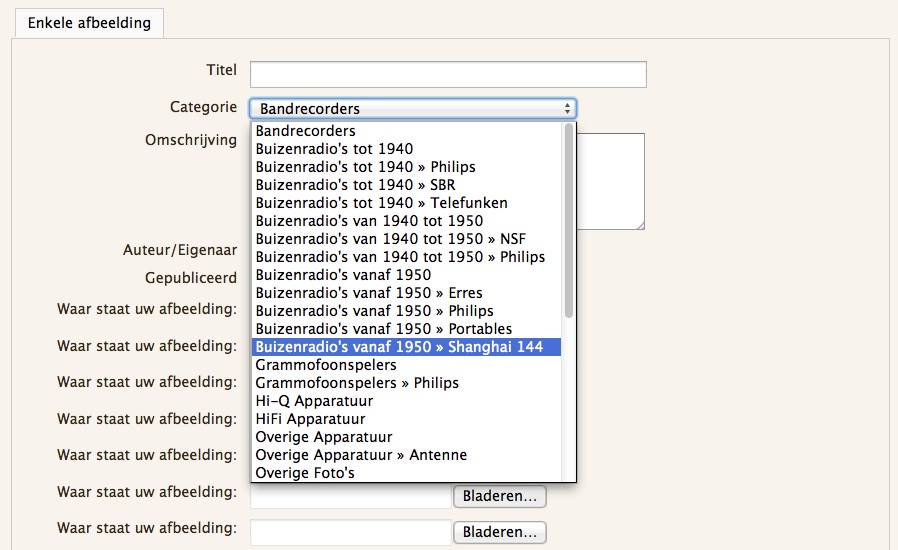Select Bandrecorders from the category list
Screen dimensions: 898x550
[x=306, y=131]
